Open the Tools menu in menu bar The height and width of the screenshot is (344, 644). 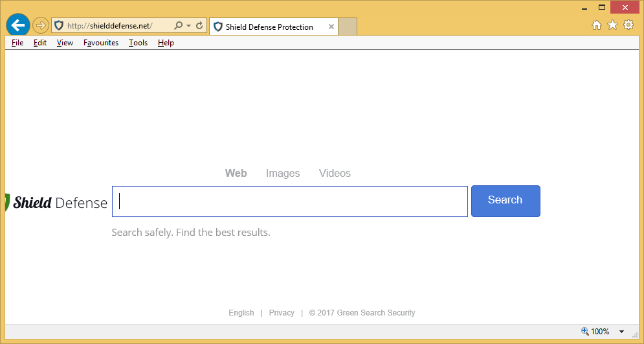point(138,43)
